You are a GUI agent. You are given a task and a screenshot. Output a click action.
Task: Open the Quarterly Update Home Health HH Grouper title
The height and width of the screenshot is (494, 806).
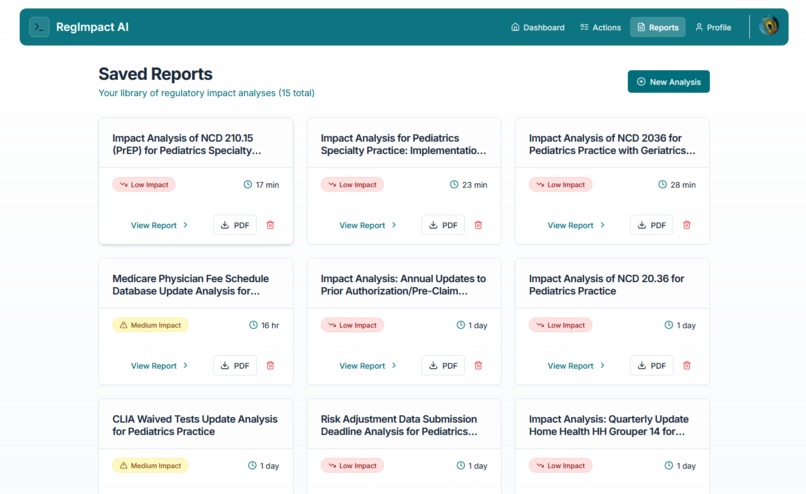click(x=609, y=425)
